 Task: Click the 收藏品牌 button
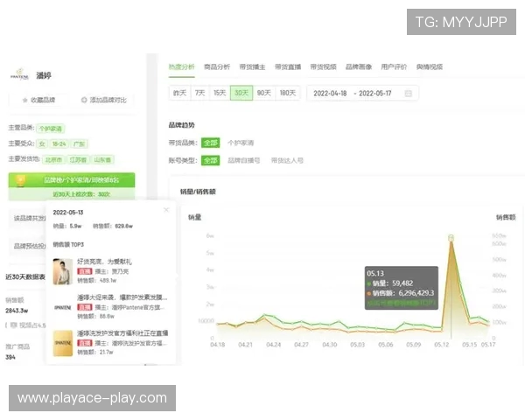coord(38,100)
